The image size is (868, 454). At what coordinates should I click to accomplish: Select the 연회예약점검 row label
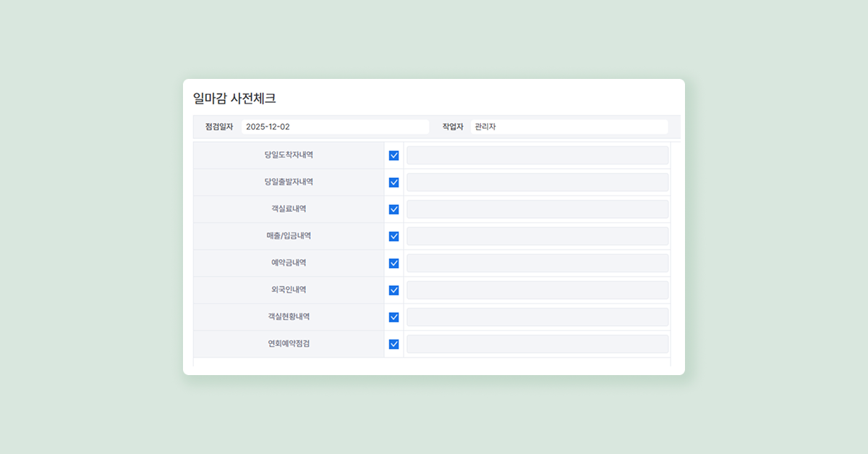point(289,344)
